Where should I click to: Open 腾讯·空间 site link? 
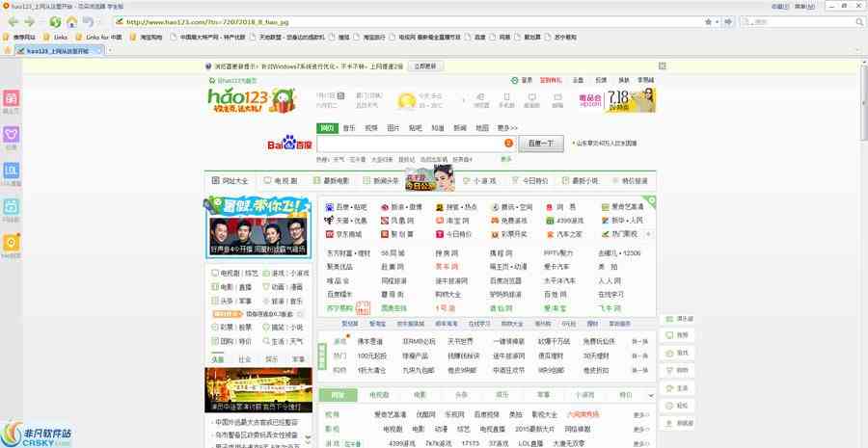click(x=511, y=207)
